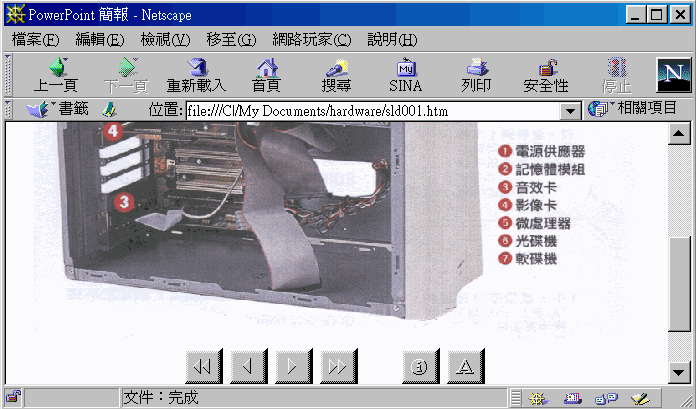This screenshot has width=696, height=409.
Task: Advance to next slide button
Action: tap(291, 367)
